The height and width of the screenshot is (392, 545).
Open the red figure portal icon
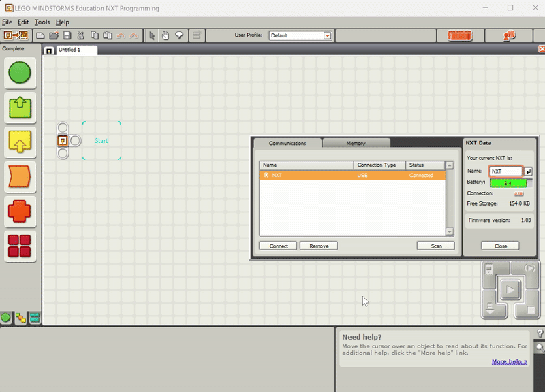pos(509,35)
